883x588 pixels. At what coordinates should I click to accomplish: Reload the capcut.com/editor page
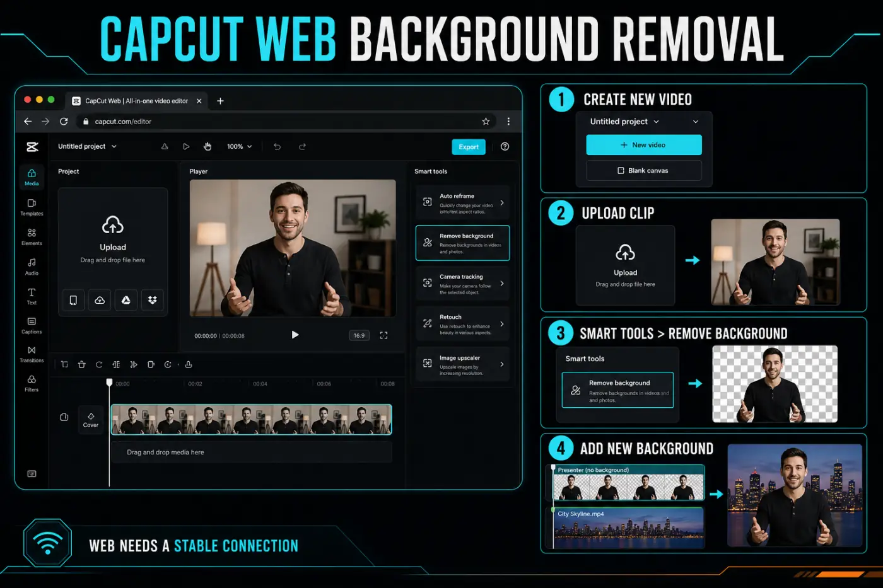[x=64, y=121]
